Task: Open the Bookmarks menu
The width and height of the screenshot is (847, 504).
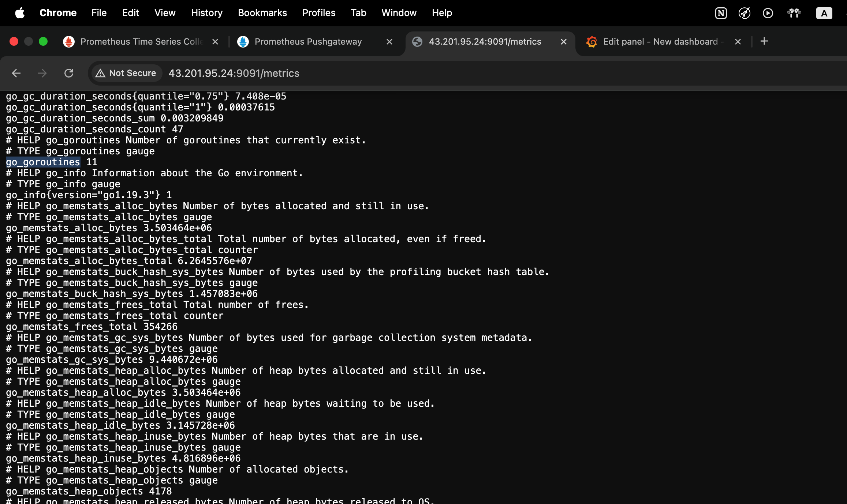Action: click(x=262, y=13)
